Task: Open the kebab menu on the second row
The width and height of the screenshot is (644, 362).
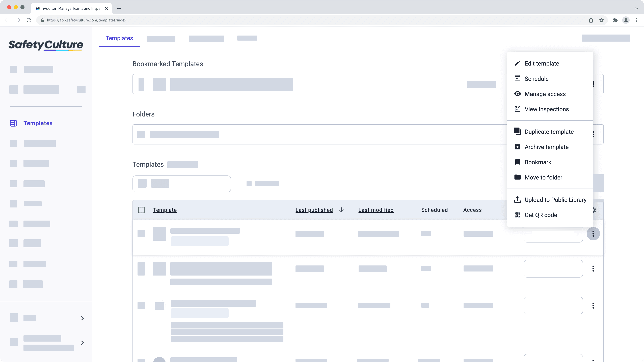Action: pos(594,268)
